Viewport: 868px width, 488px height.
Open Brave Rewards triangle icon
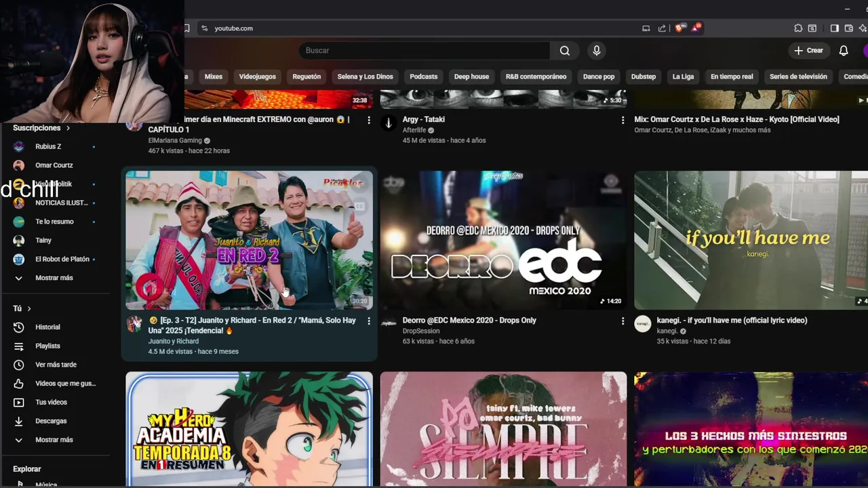click(x=696, y=28)
